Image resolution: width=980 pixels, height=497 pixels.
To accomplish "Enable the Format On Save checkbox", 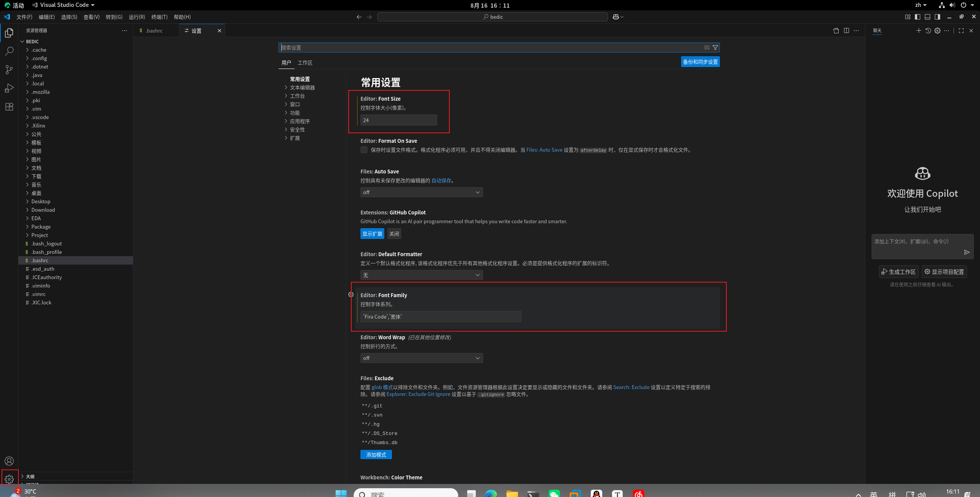I will [x=364, y=150].
